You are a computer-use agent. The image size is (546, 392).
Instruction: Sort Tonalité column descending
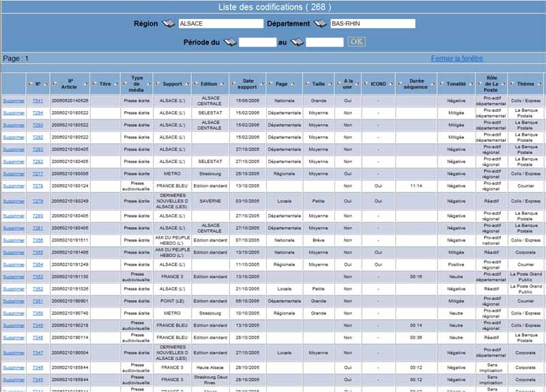pos(442,84)
